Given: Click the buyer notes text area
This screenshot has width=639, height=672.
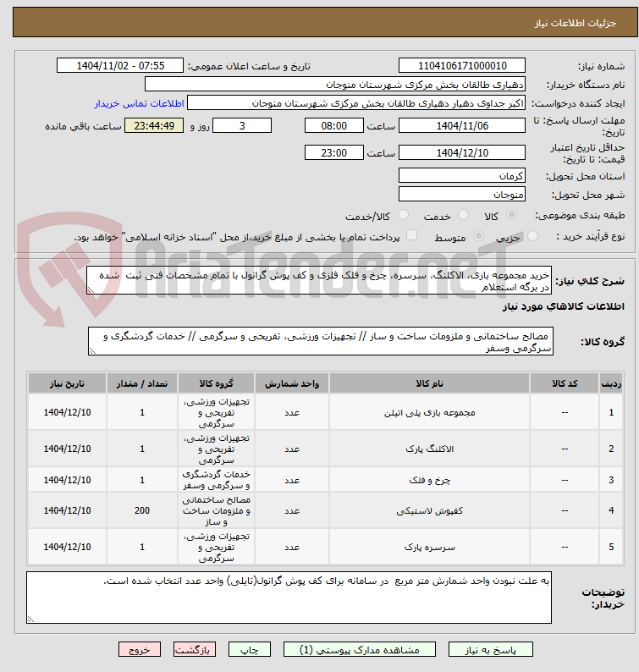Looking at the screenshot, I should (x=289, y=598).
